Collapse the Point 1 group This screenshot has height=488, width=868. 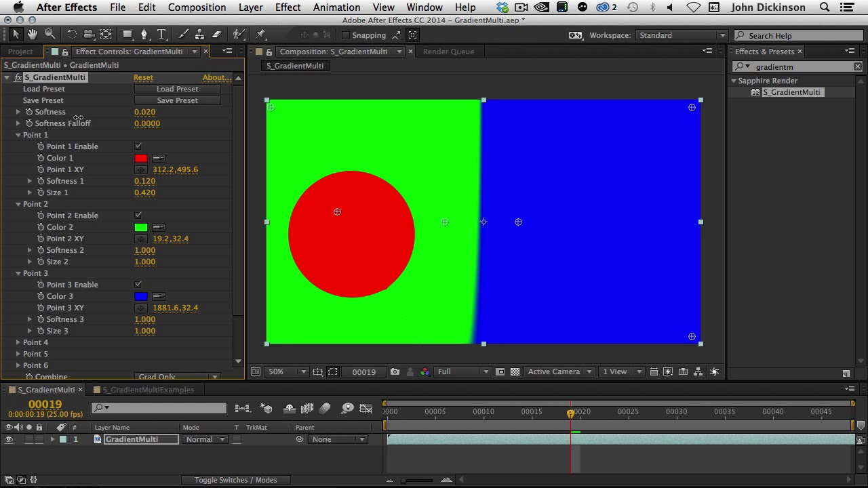click(18, 135)
